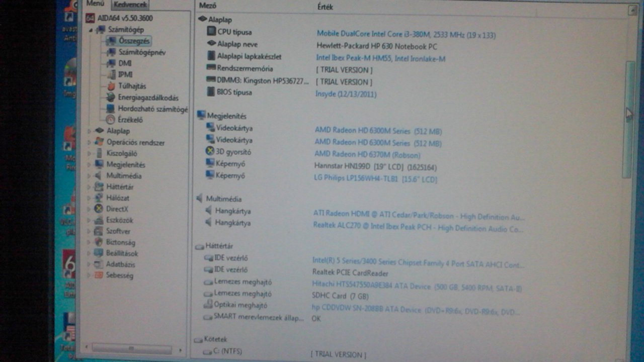The image size is (644, 362).
Task: Select SDHC Card (7 GB) value
Action: tap(341, 296)
